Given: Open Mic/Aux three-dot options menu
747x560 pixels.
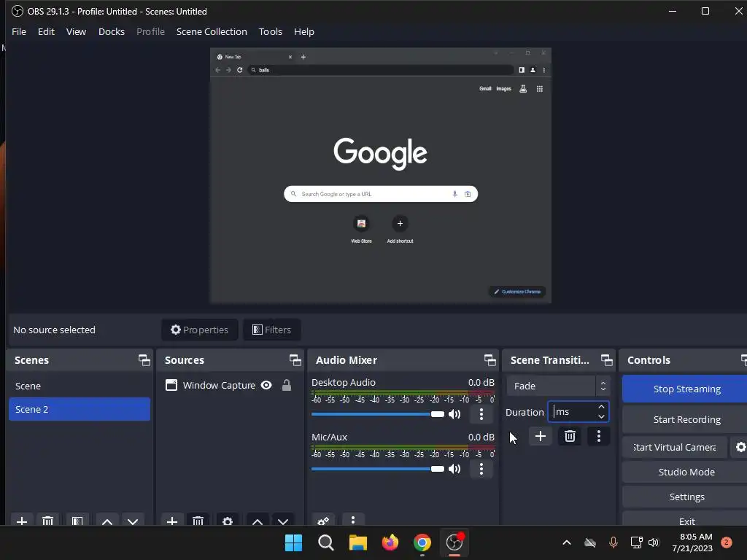Looking at the screenshot, I should pos(481,469).
